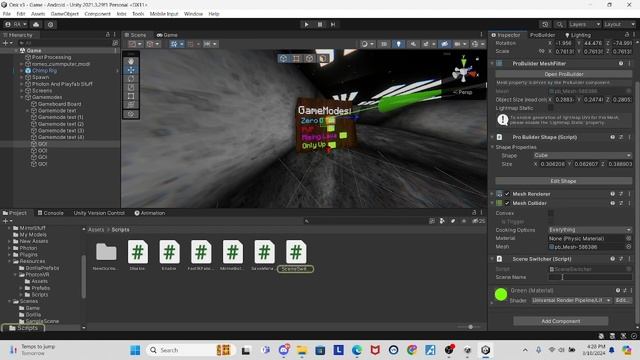This screenshot has height=360, width=640.
Task: Click the Add Component button
Action: [x=561, y=321]
